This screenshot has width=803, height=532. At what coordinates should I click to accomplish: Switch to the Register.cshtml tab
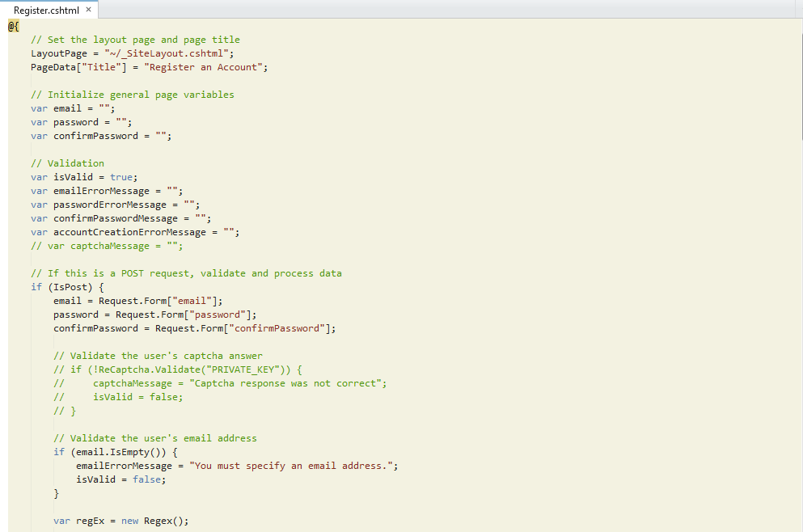click(x=46, y=11)
